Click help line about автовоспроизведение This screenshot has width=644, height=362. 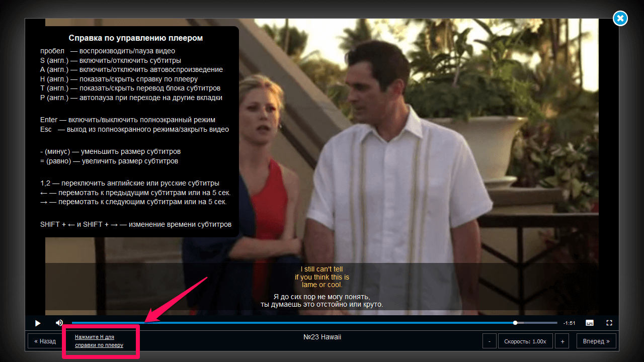(131, 69)
